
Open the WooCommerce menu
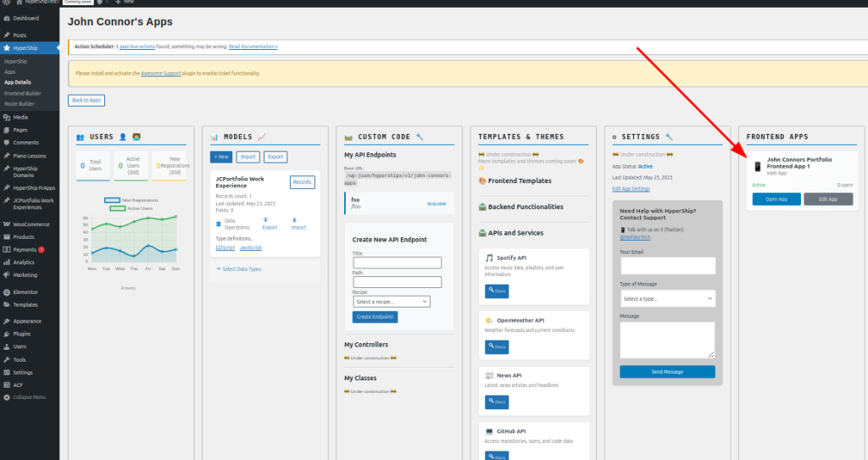30,224
